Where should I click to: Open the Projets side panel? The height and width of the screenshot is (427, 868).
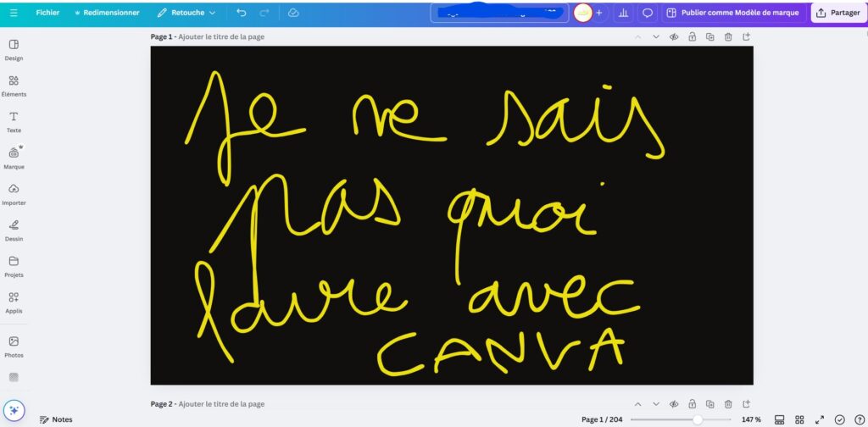point(14,267)
